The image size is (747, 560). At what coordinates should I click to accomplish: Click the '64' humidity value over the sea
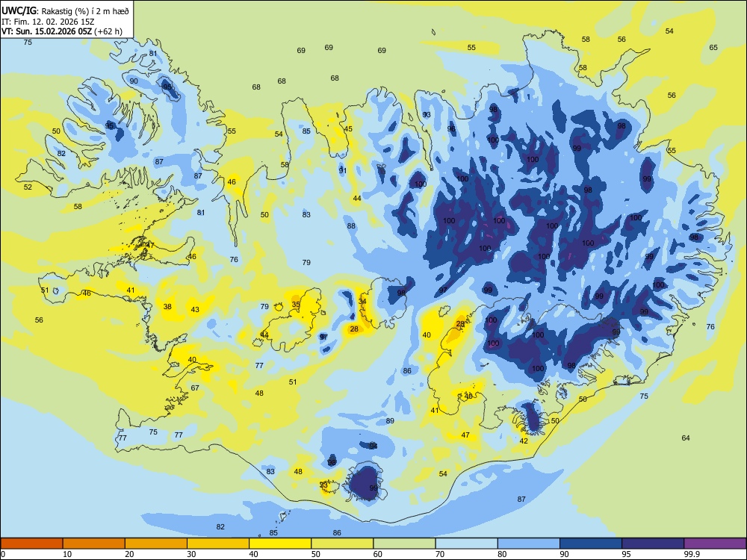pos(686,438)
